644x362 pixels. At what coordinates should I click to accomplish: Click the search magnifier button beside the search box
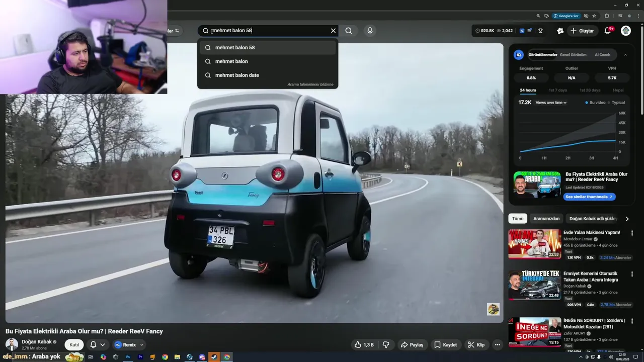[x=349, y=31]
